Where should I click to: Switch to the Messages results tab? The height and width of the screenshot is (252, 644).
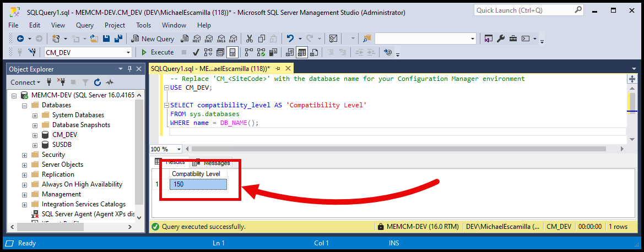pyautogui.click(x=211, y=163)
